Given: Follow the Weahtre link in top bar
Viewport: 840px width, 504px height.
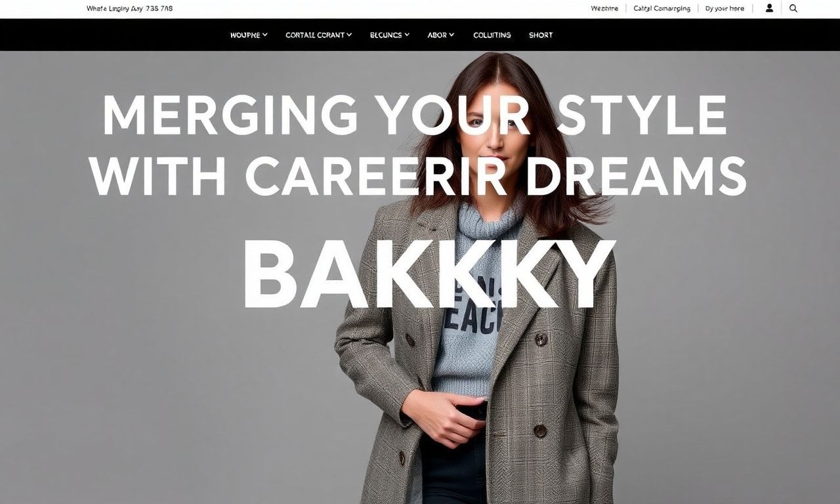Looking at the screenshot, I should pyautogui.click(x=604, y=9).
